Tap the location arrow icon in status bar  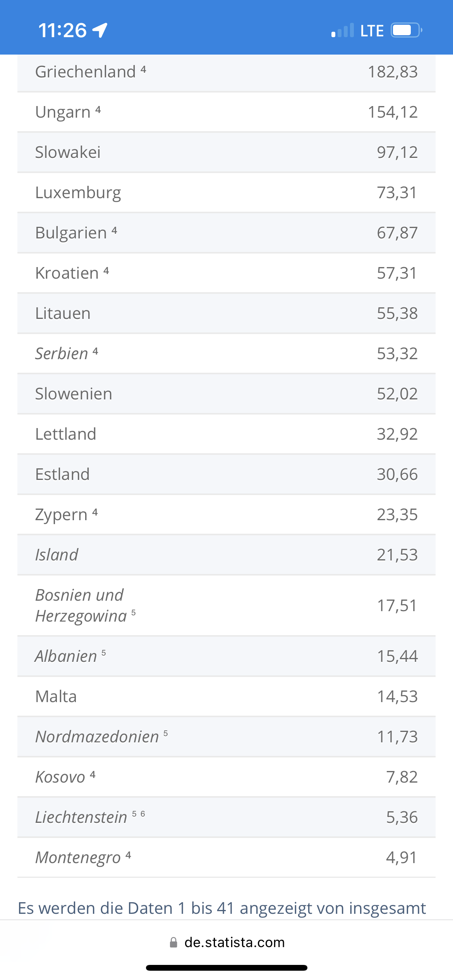[100, 30]
